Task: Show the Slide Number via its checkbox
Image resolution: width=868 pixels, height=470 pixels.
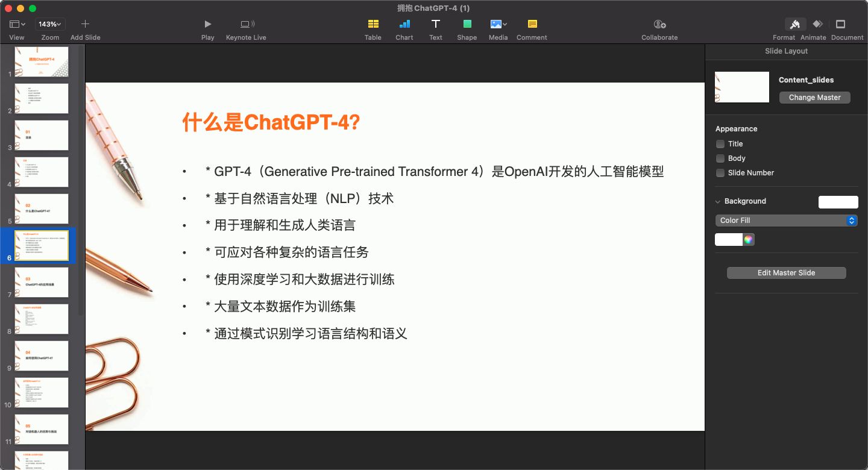Action: 720,173
